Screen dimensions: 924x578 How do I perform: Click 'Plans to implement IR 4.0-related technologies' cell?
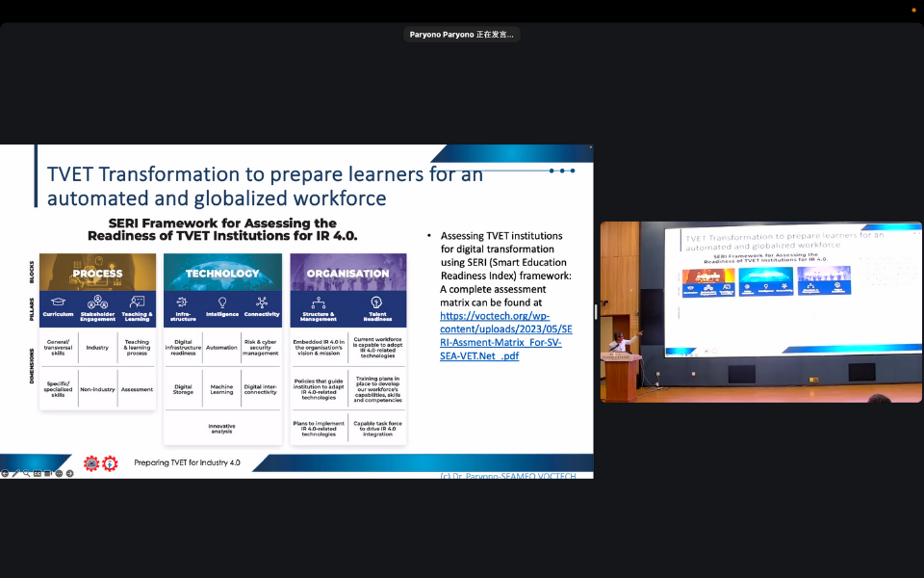319,428
